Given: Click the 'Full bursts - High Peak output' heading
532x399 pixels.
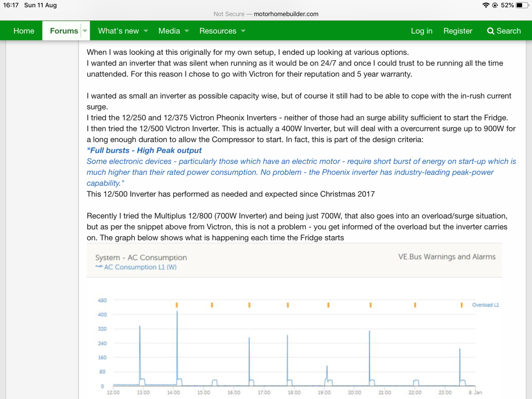Looking at the screenshot, I should tap(144, 150).
